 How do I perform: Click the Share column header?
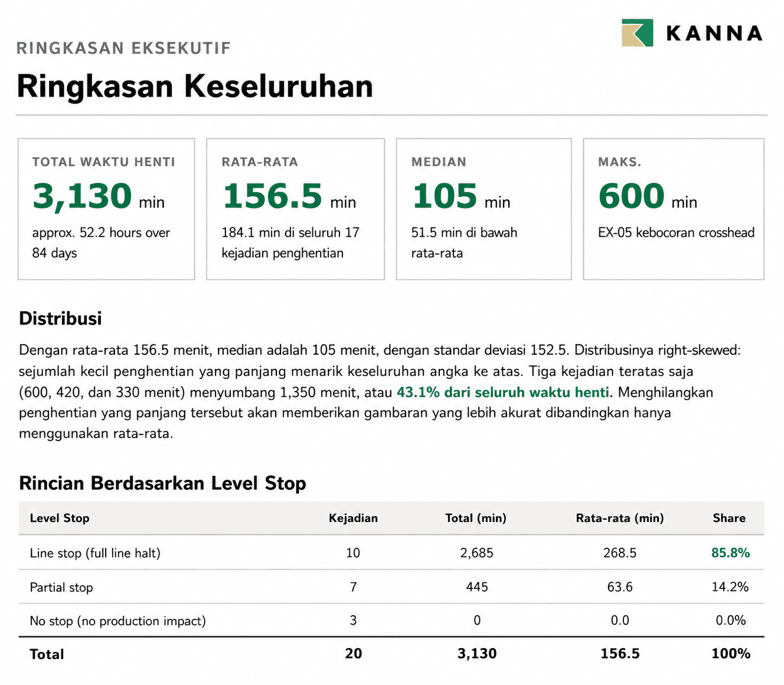(729, 518)
